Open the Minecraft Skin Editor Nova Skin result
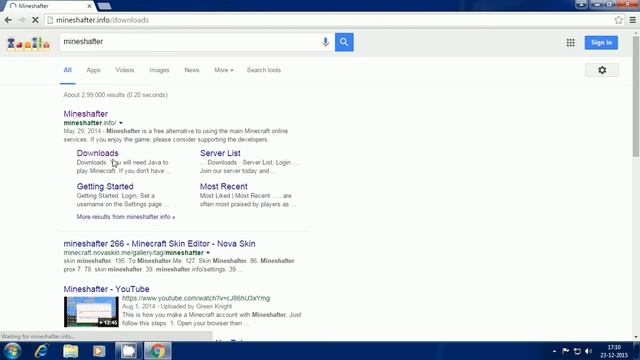This screenshot has width=640, height=360. click(159, 244)
